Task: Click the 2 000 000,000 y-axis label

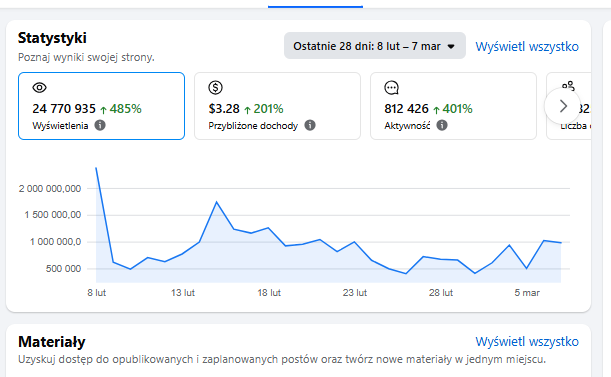Action: coord(50,189)
